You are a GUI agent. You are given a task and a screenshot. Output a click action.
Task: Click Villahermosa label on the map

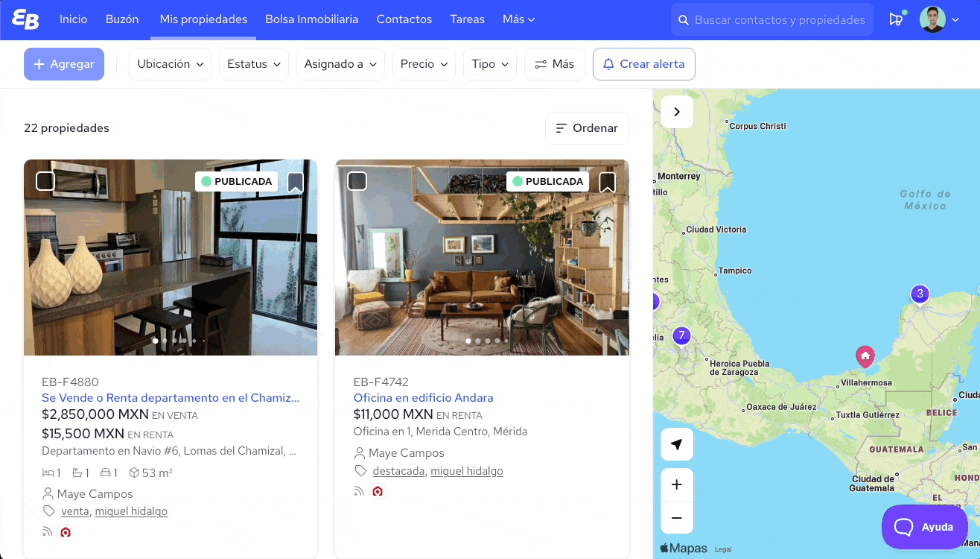(x=866, y=382)
